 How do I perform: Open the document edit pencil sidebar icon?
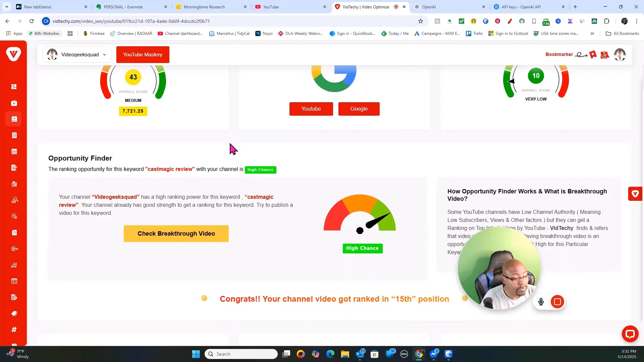click(x=14, y=168)
